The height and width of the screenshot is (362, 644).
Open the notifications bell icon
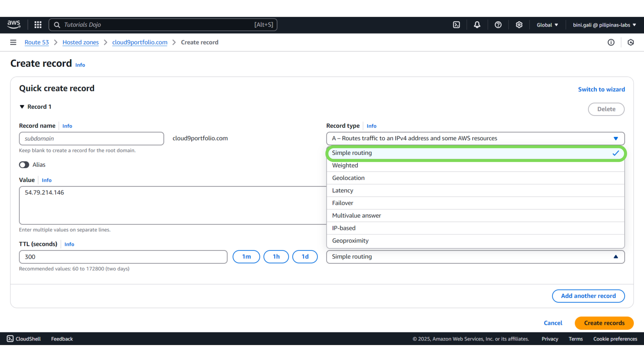click(477, 25)
